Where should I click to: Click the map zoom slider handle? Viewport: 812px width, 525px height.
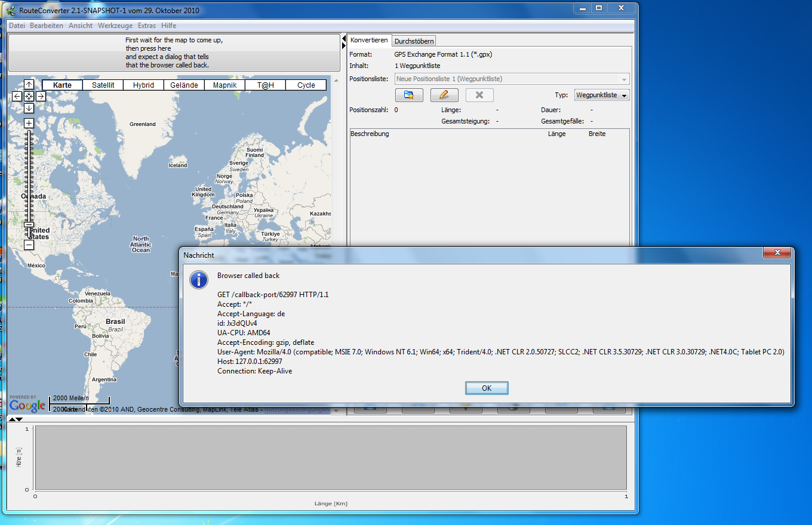pos(29,225)
